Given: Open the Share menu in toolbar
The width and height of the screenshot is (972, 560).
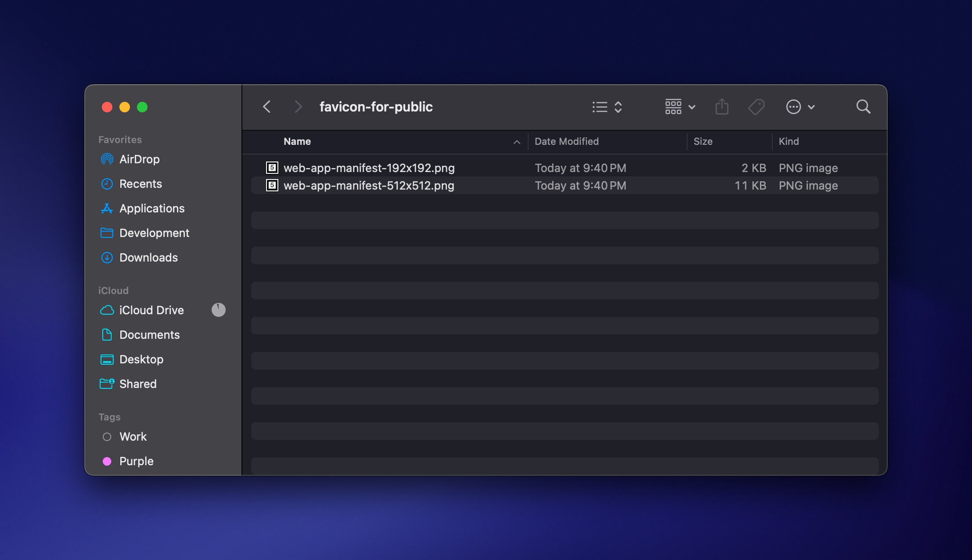Looking at the screenshot, I should pyautogui.click(x=722, y=107).
